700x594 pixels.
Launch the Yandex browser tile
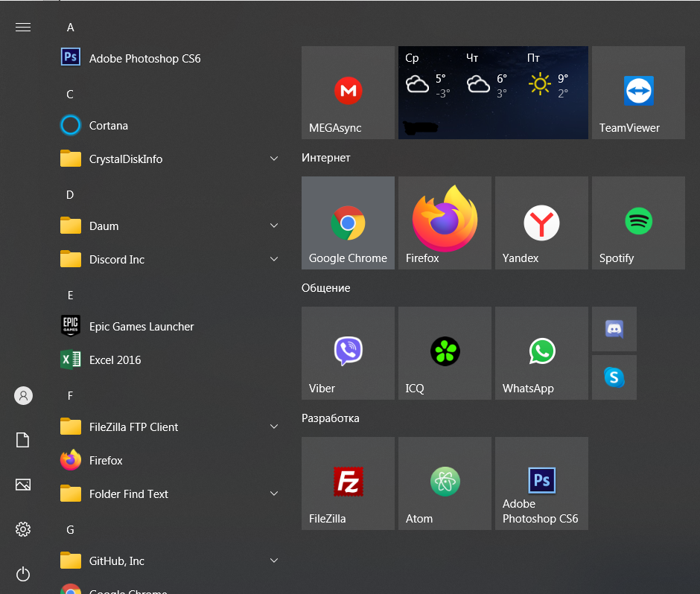click(541, 223)
